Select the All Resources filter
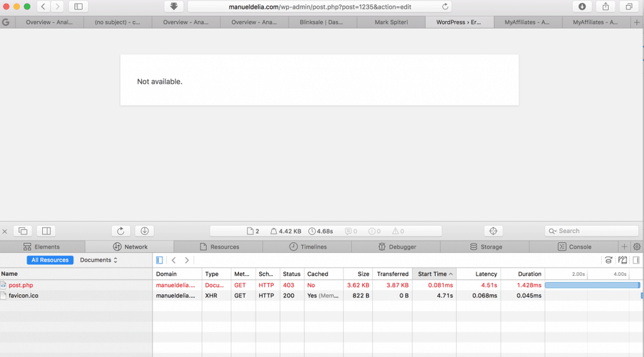The image size is (644, 357). [x=50, y=260]
